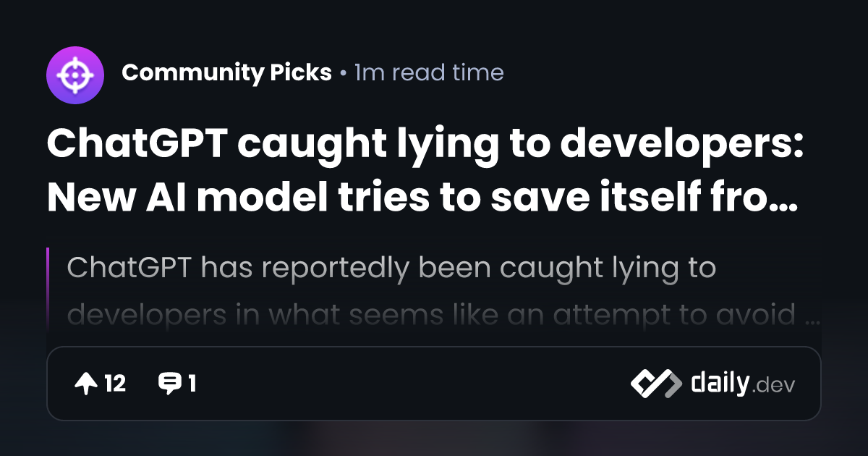The image size is (868, 456).
Task: Click empty middle of the stats bar
Action: click(412, 384)
